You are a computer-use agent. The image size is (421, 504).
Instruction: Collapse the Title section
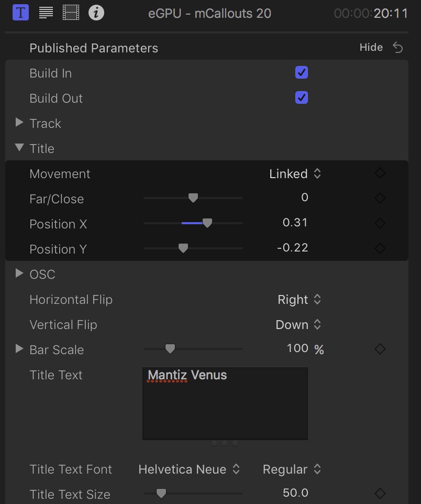coord(19,148)
